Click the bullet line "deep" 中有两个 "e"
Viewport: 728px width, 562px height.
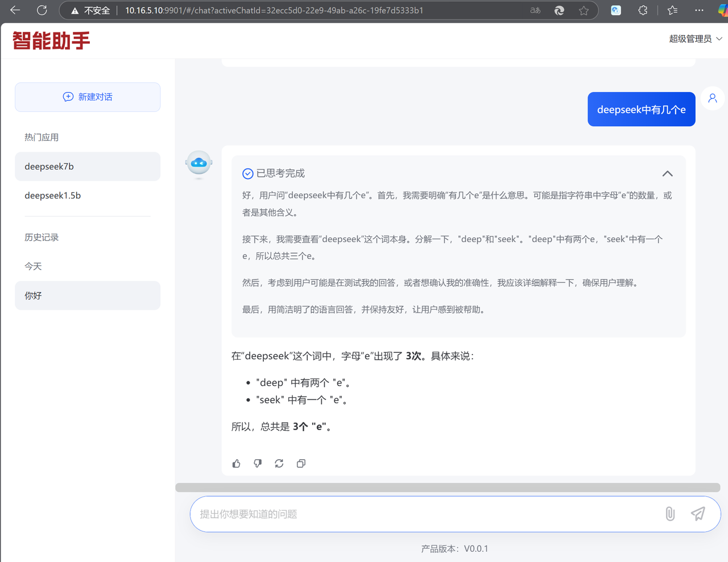coord(303,383)
